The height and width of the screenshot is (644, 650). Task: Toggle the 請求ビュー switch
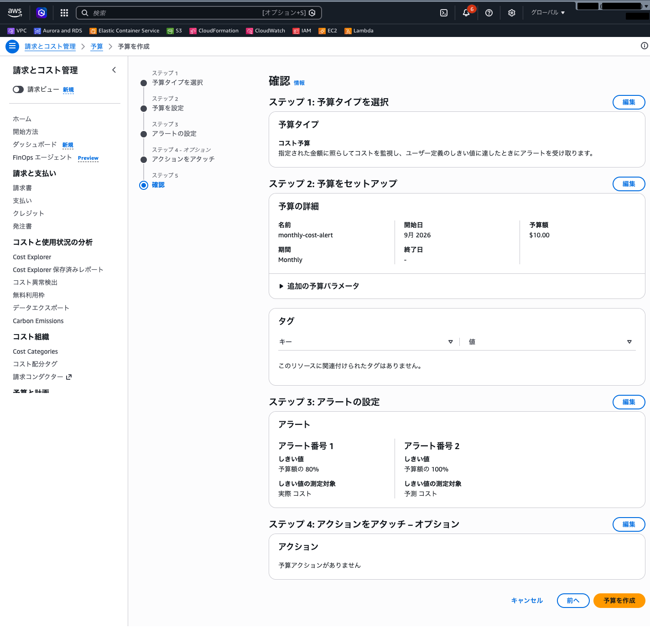click(x=18, y=89)
